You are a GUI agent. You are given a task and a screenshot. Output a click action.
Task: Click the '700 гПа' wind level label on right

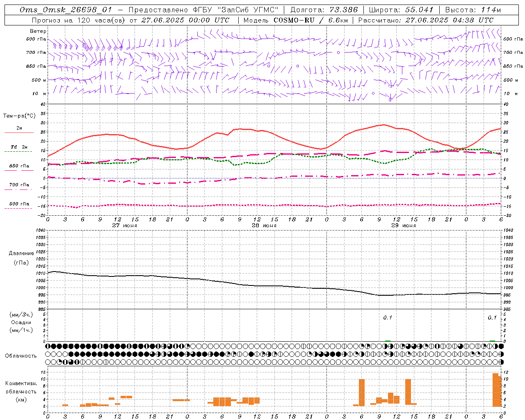[513, 52]
